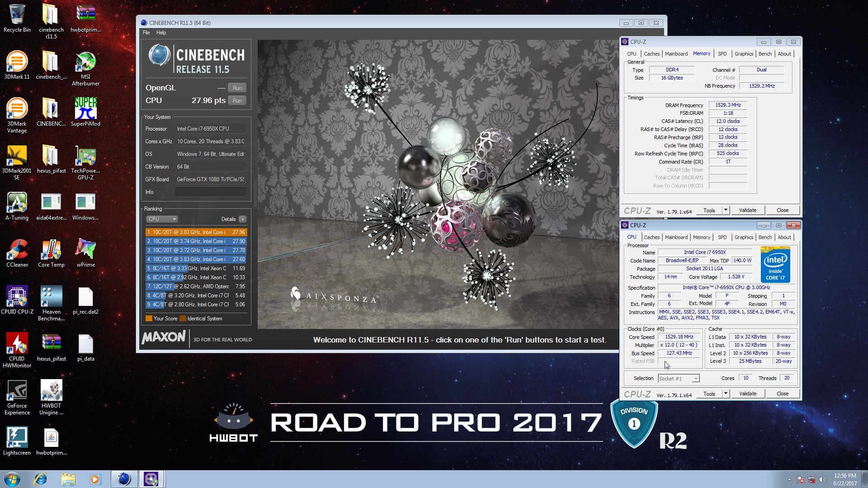Image resolution: width=868 pixels, height=488 pixels.
Task: Open the CPU ranking dropdown in Cinebench
Action: pyautogui.click(x=162, y=219)
